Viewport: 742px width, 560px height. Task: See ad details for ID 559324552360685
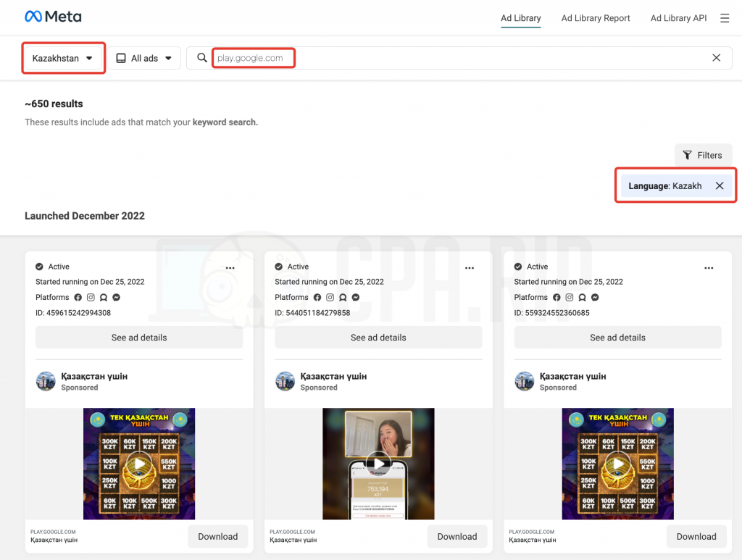click(x=617, y=337)
